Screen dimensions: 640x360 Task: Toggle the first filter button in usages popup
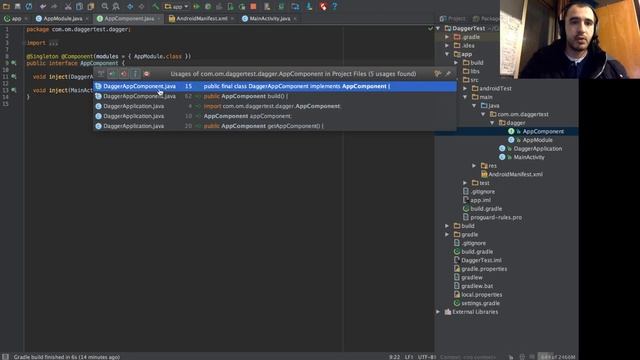101,74
